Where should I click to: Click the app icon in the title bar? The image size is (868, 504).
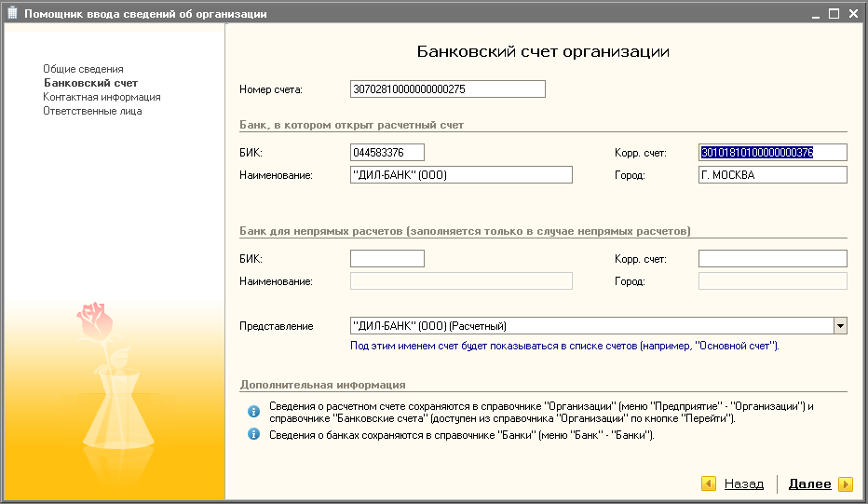click(12, 14)
